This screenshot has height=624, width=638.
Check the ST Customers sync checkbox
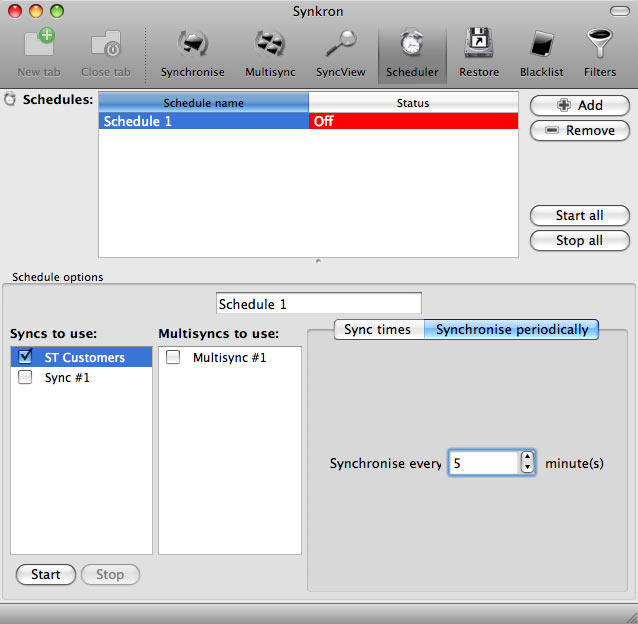(25, 356)
